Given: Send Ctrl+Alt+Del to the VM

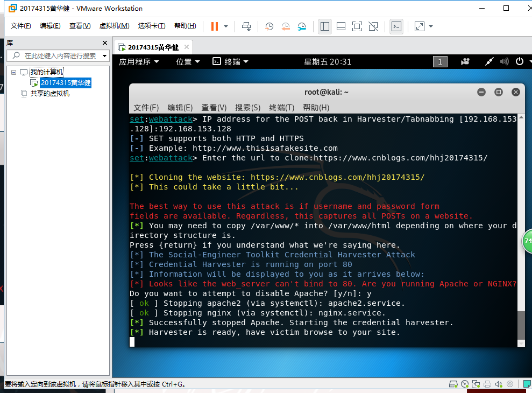Looking at the screenshot, I should pyautogui.click(x=246, y=26).
